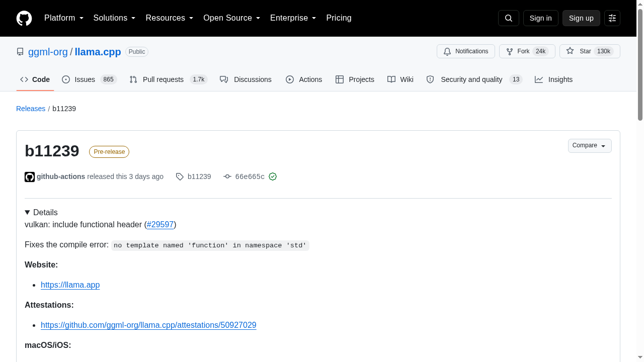Image resolution: width=644 pixels, height=362 pixels.
Task: Go back to Releases breadcrumb
Action: tap(31, 109)
